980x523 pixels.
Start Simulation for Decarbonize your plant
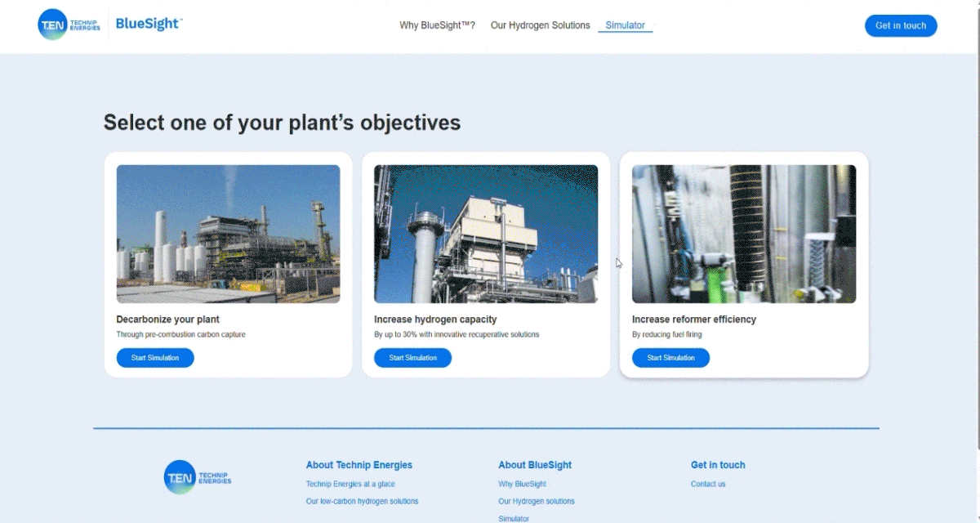click(155, 358)
